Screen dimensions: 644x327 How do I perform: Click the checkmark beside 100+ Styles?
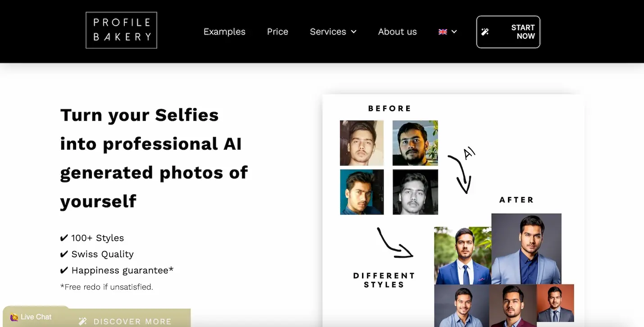[63, 237]
